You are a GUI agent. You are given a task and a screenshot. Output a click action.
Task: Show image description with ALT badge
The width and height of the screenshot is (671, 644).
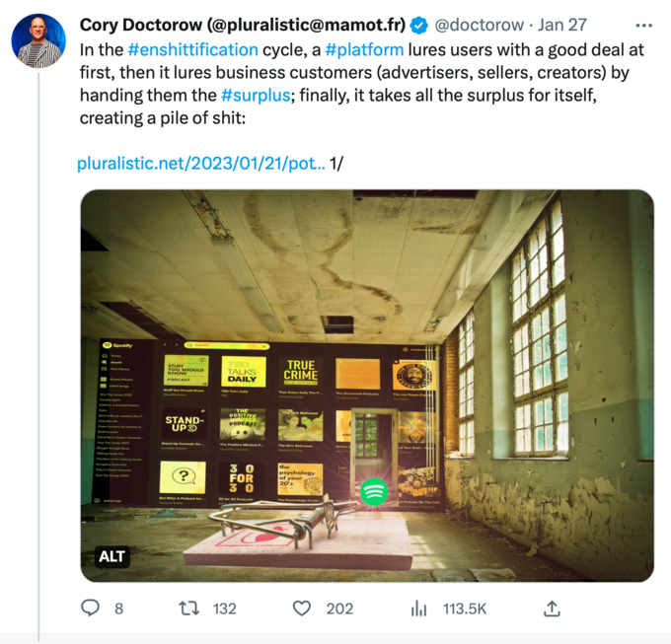pos(112,557)
